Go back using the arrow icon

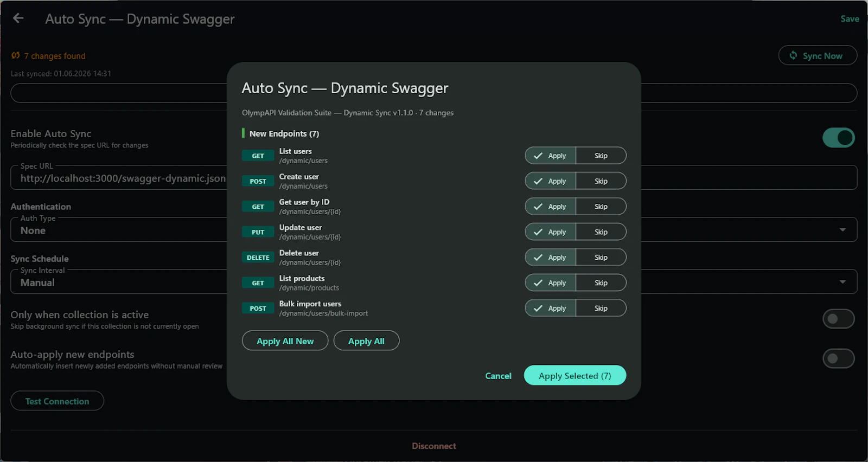(18, 18)
